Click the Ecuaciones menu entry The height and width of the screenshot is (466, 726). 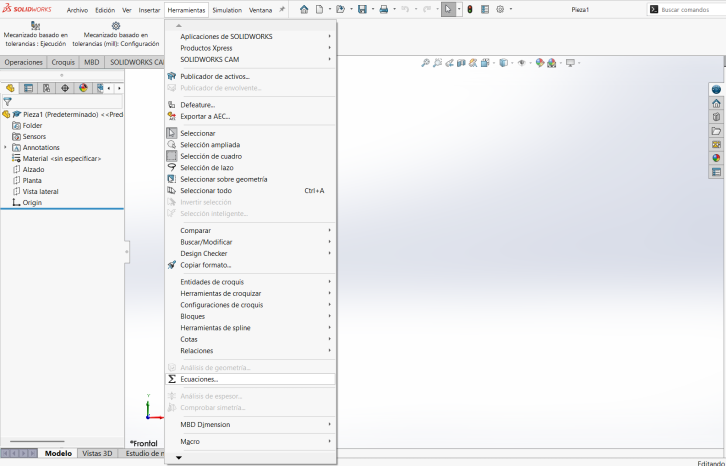[250, 379]
